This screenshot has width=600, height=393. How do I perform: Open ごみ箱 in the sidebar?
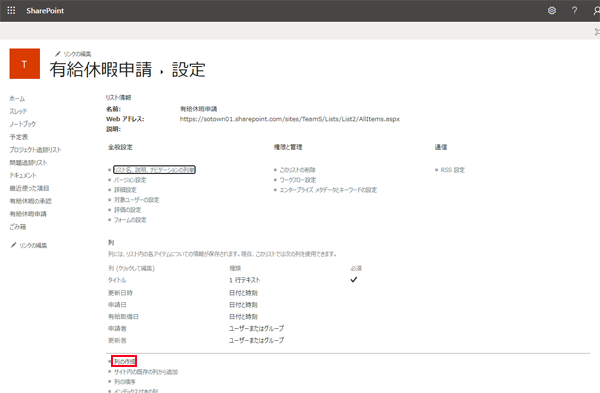click(18, 227)
